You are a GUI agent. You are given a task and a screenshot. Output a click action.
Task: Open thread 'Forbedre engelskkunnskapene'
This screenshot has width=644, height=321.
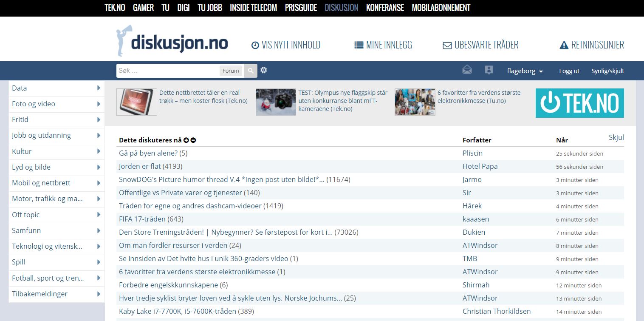click(x=168, y=285)
